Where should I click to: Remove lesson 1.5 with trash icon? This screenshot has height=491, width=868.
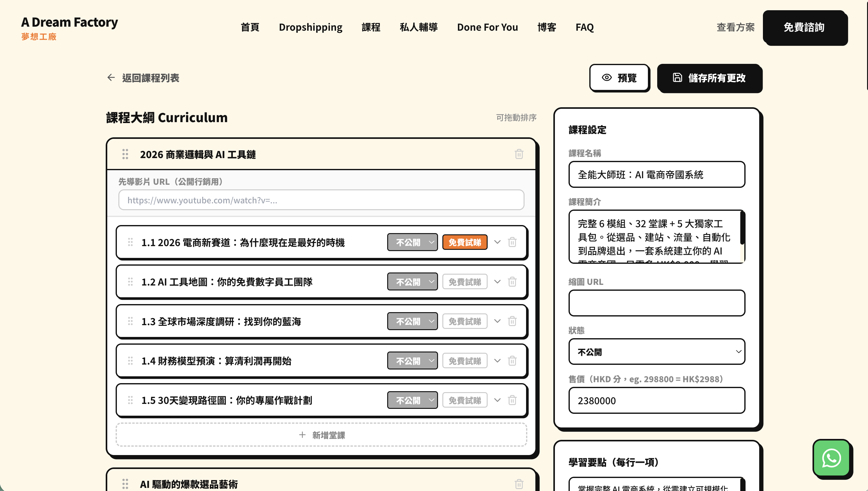512,400
